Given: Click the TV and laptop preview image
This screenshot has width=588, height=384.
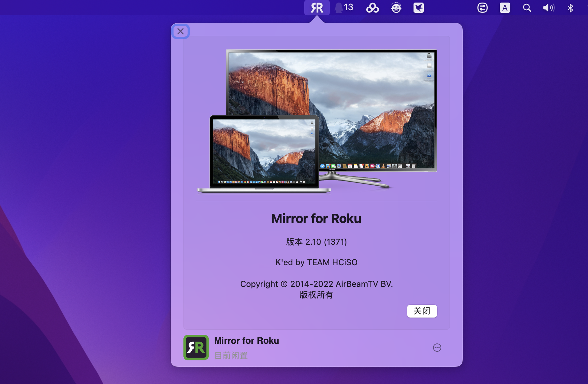Looking at the screenshot, I should [x=317, y=121].
